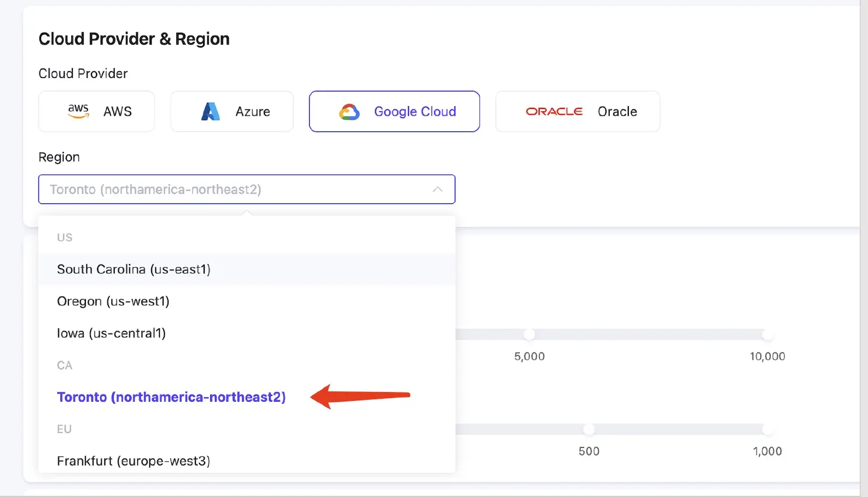Viewport: 868px width, 497px height.
Task: Click inside the Region search field
Action: click(226, 189)
